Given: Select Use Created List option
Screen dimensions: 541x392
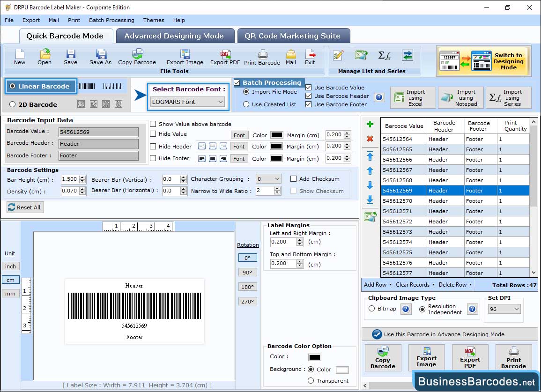Looking at the screenshot, I should pyautogui.click(x=246, y=104).
